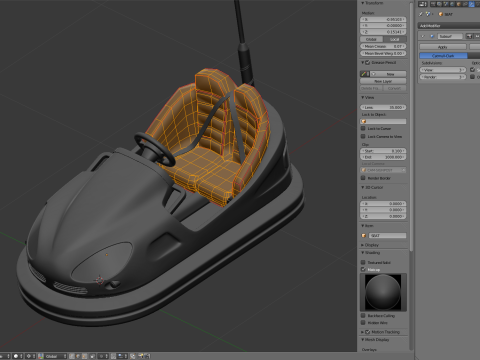Click the matcap sphere preview thumbnail
The image size is (480, 360).
(383, 292)
